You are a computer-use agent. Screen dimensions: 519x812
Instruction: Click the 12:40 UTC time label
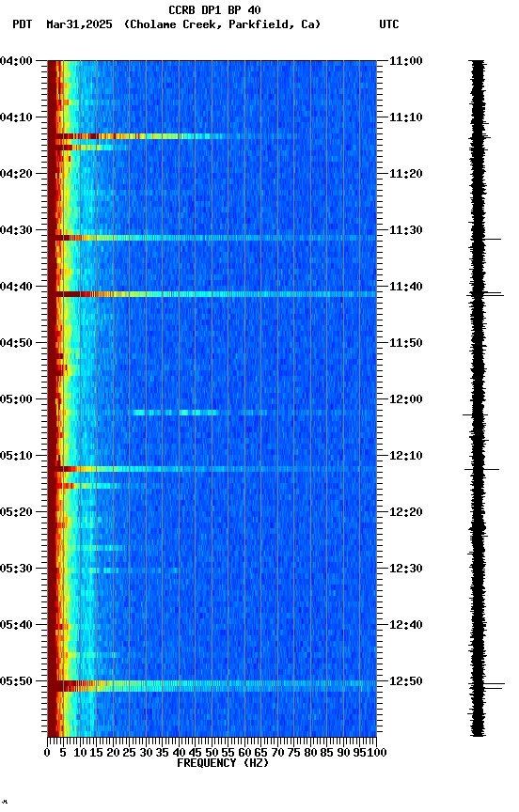[x=406, y=626]
